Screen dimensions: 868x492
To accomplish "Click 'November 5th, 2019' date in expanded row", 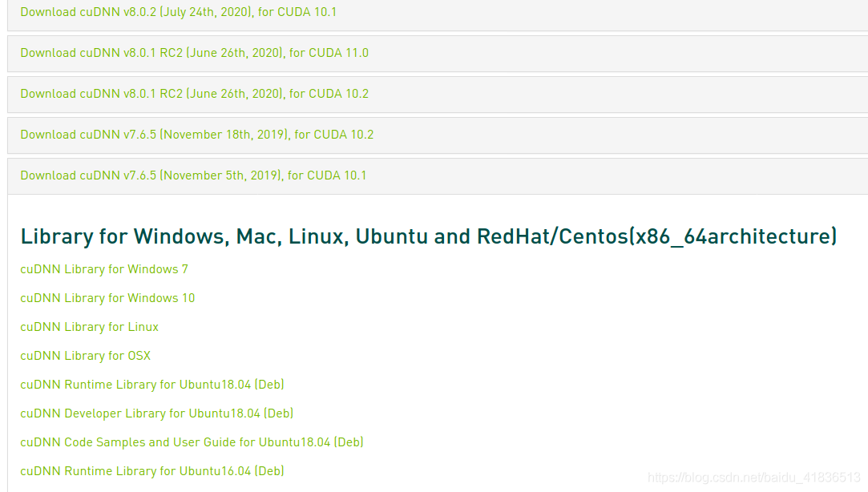I will coord(221,175).
